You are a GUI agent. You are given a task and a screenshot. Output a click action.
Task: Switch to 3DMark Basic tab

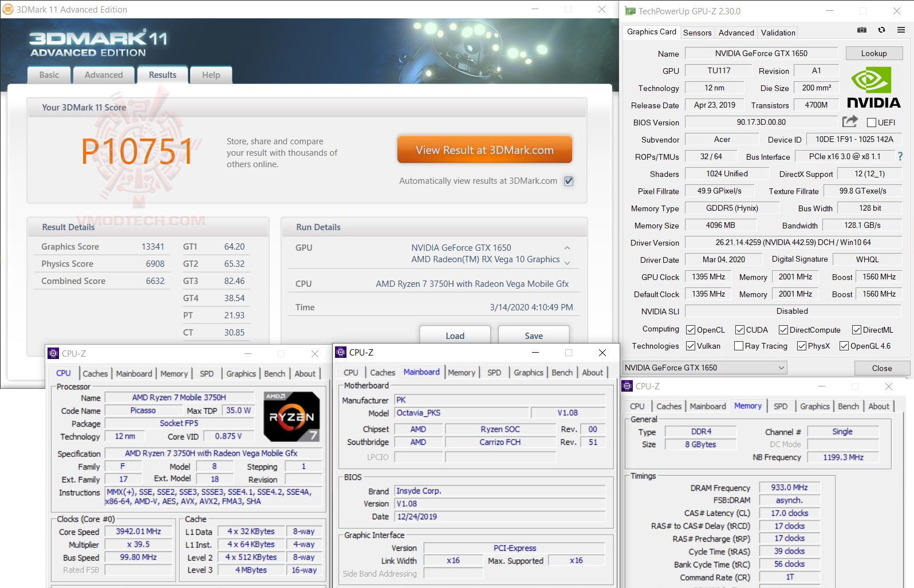(x=49, y=75)
